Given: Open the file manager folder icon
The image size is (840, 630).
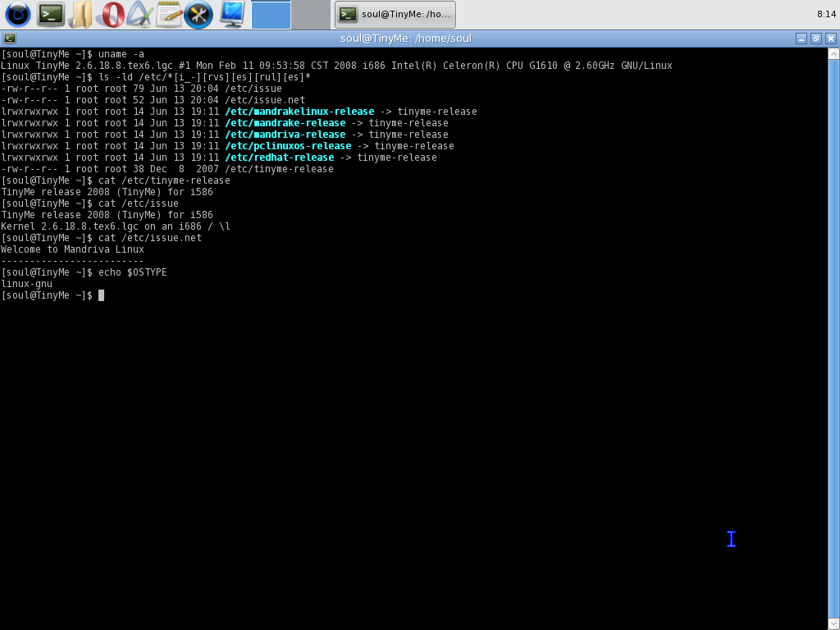Looking at the screenshot, I should tap(81, 15).
